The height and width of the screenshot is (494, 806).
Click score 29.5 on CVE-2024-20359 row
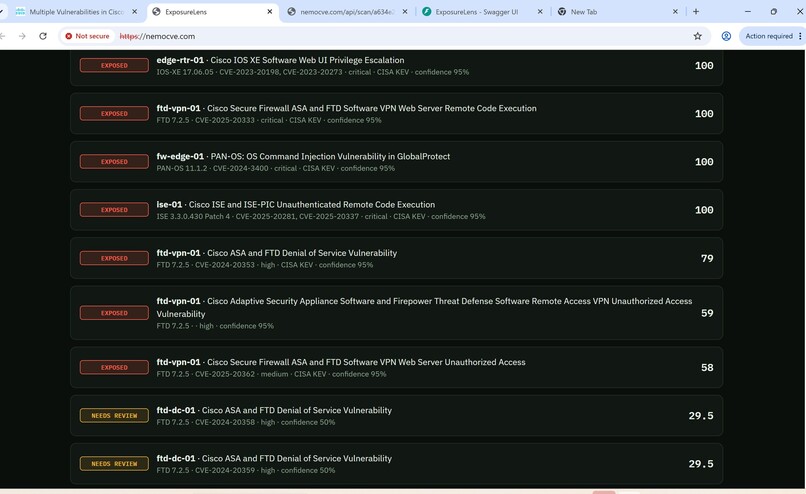tap(701, 464)
